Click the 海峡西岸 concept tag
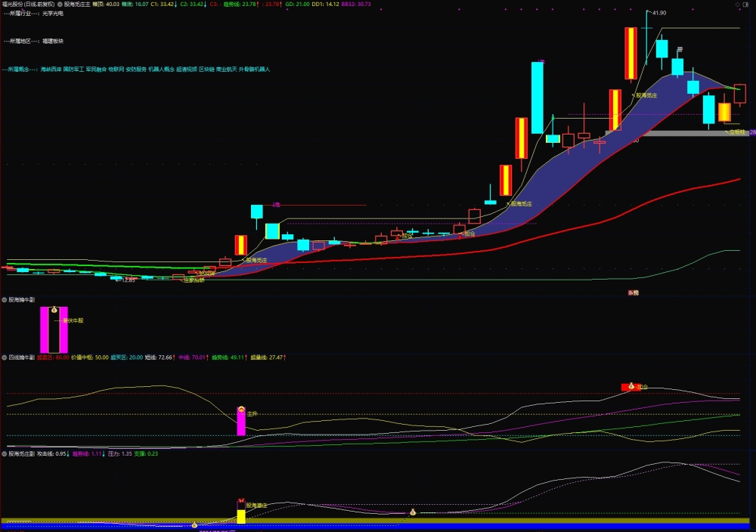756x532 pixels. coord(51,70)
